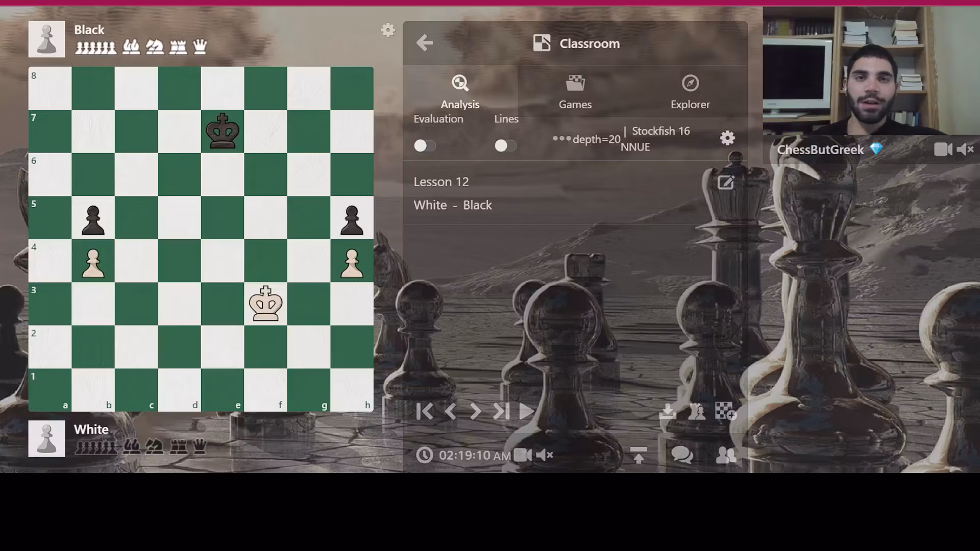
Task: Enable the Evaluation toggle
Action: (x=425, y=146)
